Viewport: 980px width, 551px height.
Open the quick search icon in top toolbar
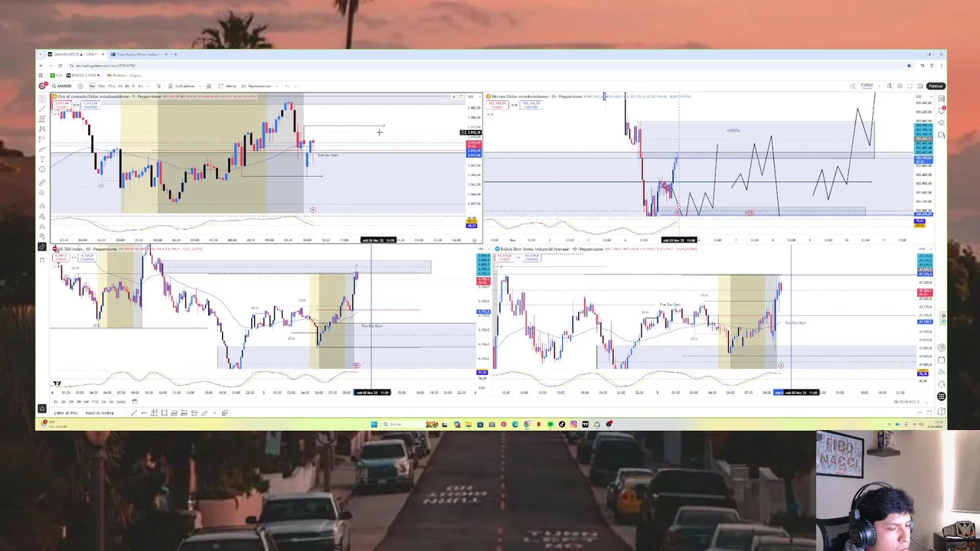tap(890, 86)
